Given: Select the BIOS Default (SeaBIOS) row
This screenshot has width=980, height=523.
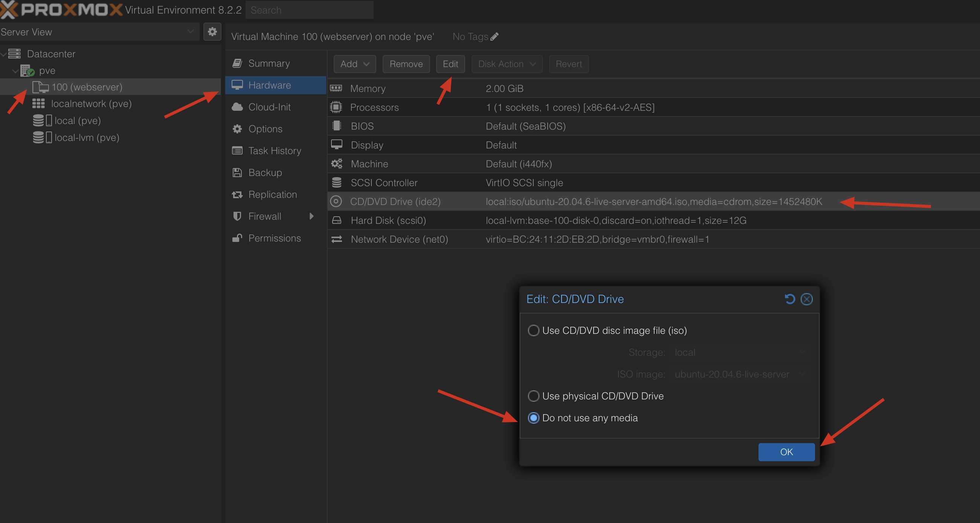Looking at the screenshot, I should [653, 126].
